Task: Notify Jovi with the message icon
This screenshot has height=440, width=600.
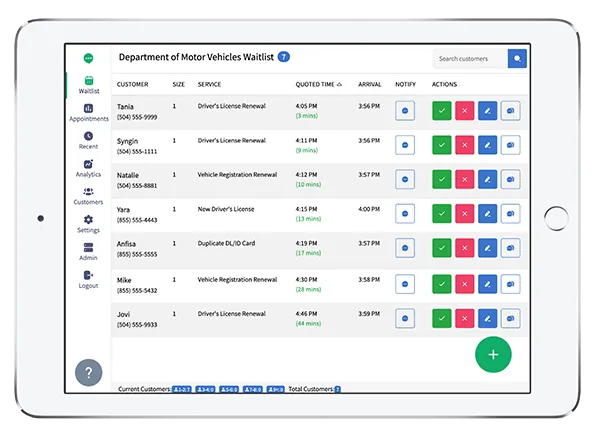Action: pyautogui.click(x=405, y=318)
